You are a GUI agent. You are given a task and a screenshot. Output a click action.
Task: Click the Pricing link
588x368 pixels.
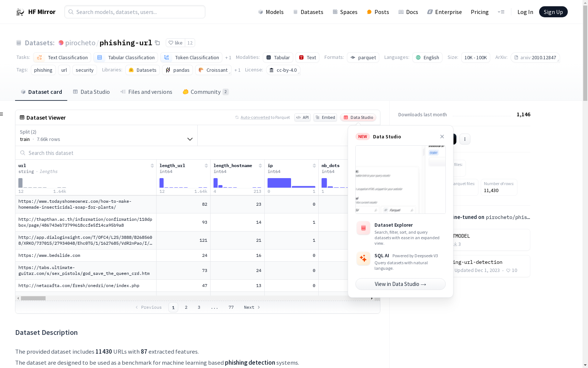[x=480, y=12]
